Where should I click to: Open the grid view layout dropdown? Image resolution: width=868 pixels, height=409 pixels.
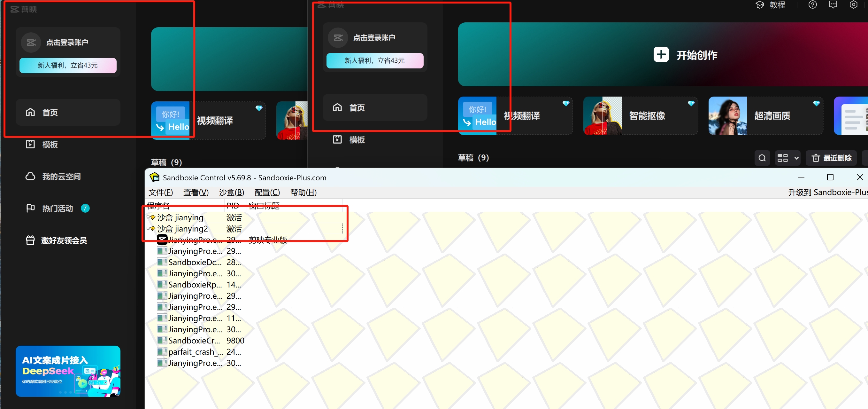787,158
